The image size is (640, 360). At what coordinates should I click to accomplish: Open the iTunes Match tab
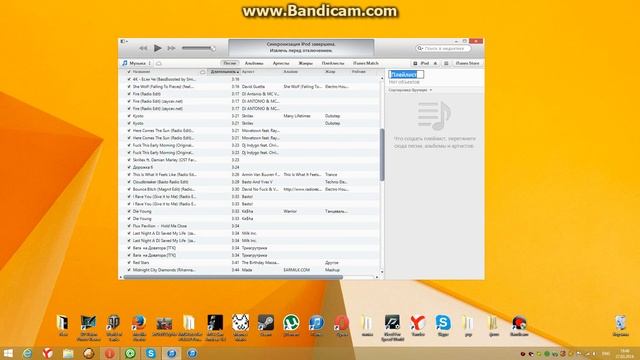pyautogui.click(x=366, y=63)
